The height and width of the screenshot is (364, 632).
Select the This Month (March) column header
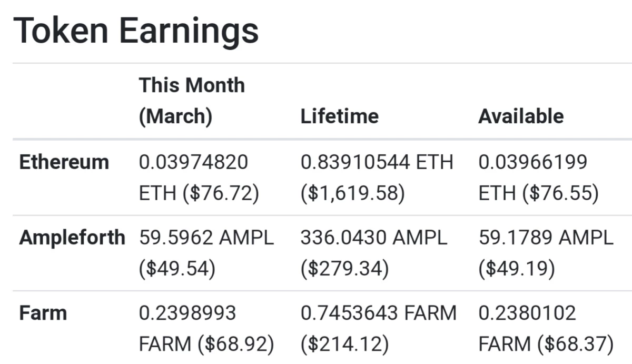192,101
